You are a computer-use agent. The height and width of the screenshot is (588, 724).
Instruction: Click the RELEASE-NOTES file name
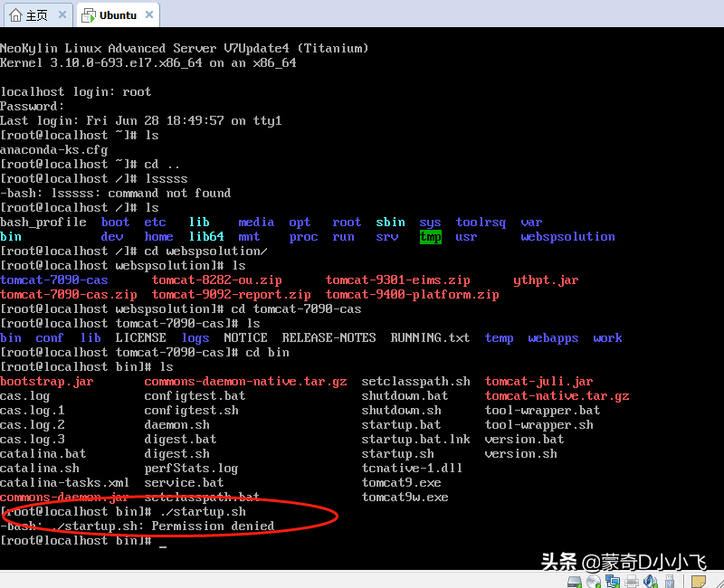point(329,337)
